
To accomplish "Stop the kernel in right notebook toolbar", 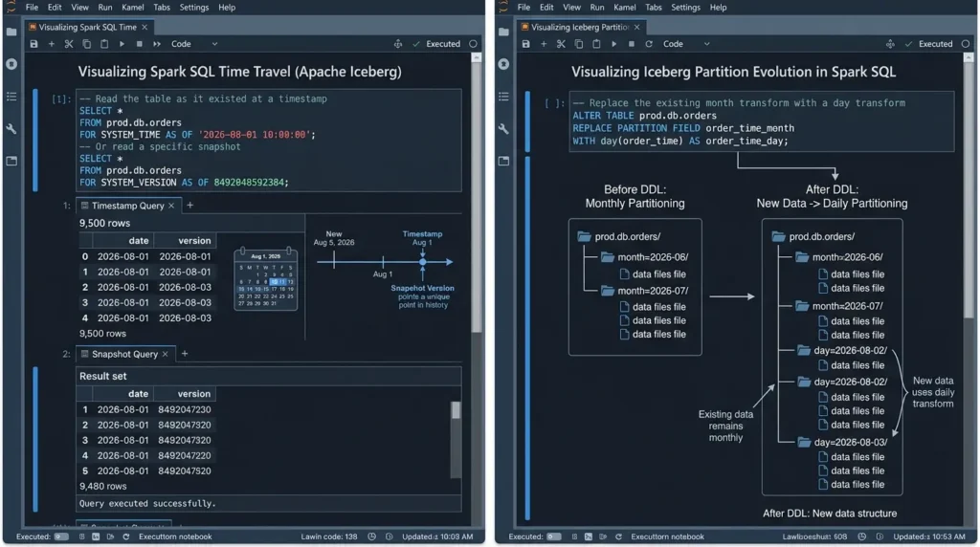I will (x=632, y=44).
